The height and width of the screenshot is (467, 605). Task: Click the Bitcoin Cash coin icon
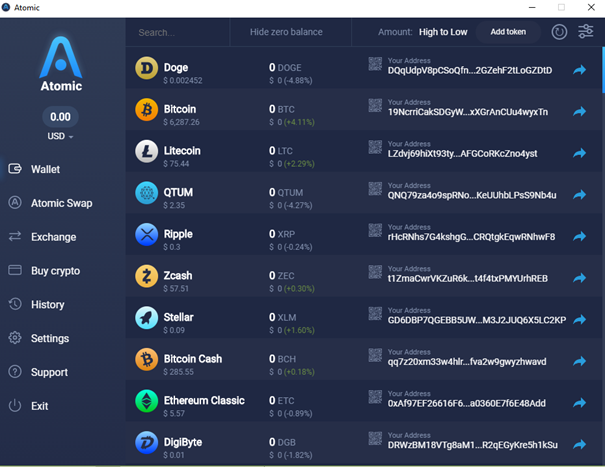pos(146,360)
